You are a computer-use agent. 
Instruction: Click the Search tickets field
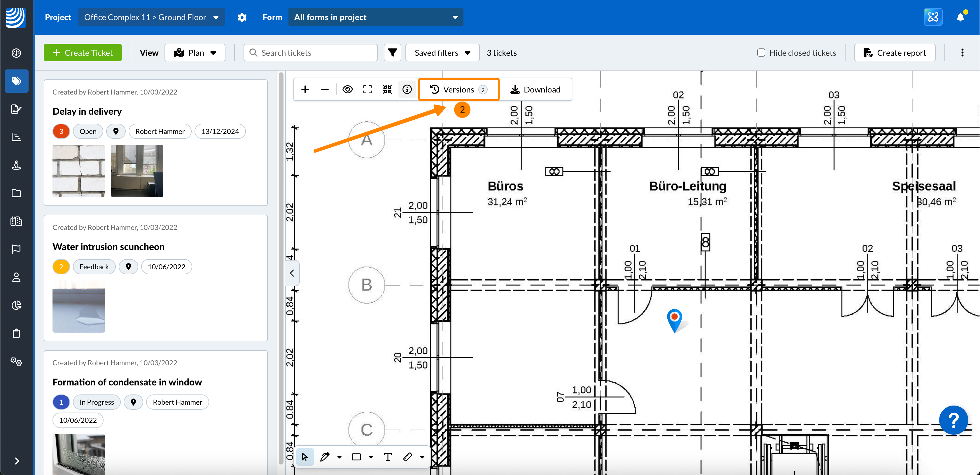pyautogui.click(x=310, y=53)
